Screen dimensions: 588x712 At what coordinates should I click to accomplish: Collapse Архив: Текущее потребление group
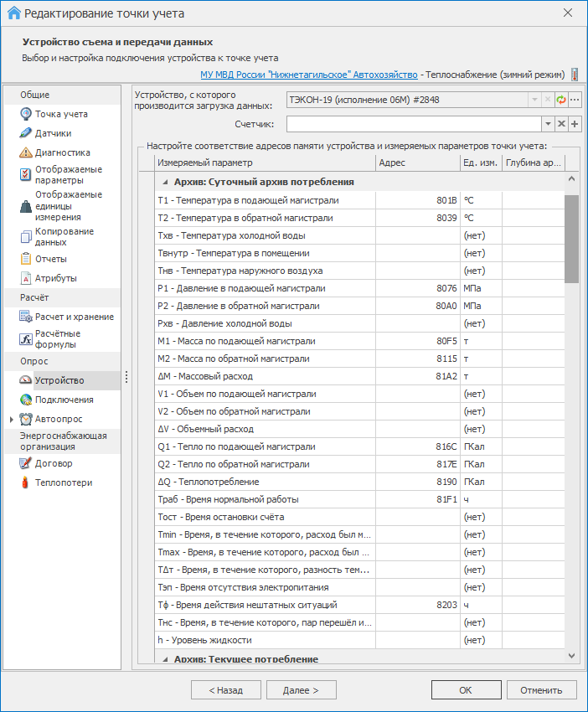[165, 659]
